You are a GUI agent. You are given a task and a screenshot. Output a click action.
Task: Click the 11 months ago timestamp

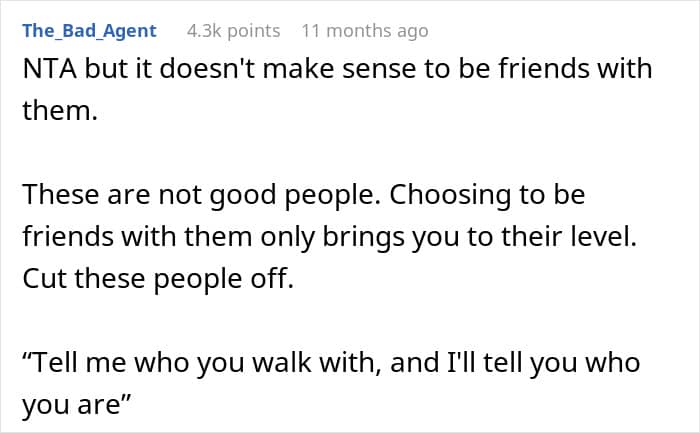[365, 31]
